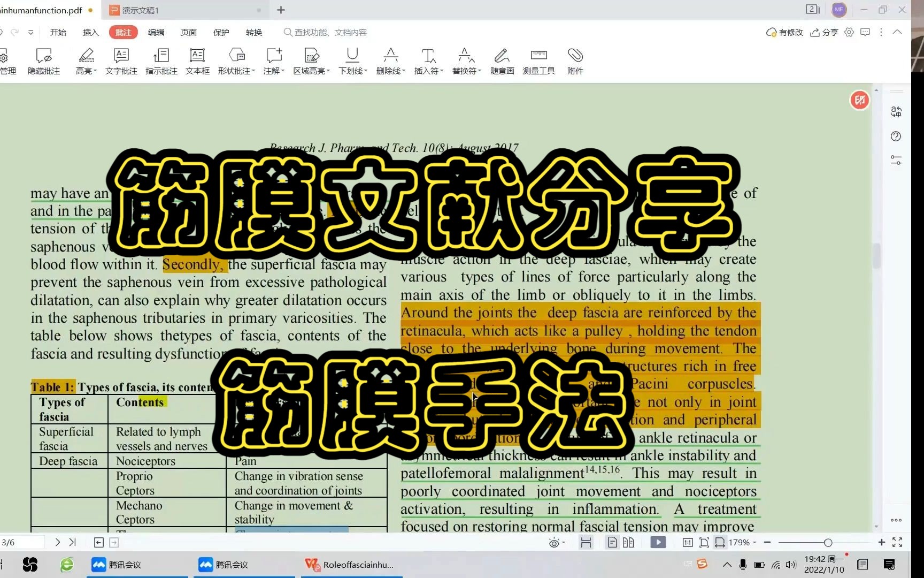Switch to actual size 1:1 view

[688, 542]
